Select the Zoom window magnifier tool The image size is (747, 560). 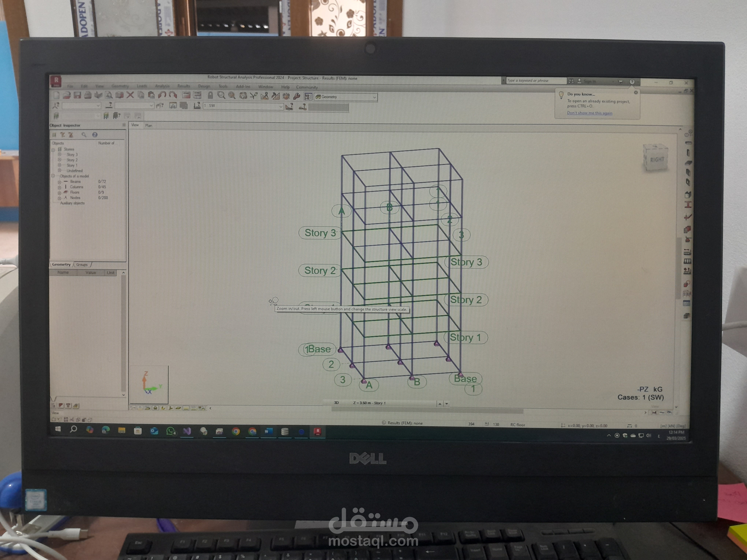point(221,95)
